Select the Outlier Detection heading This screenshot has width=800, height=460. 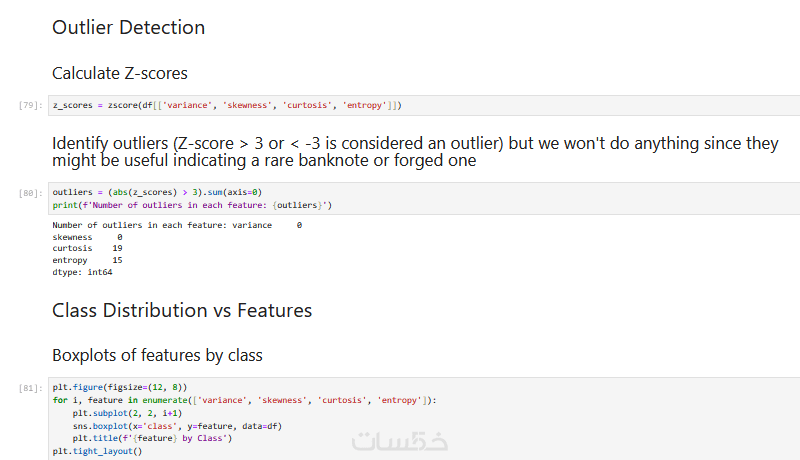[x=128, y=28]
